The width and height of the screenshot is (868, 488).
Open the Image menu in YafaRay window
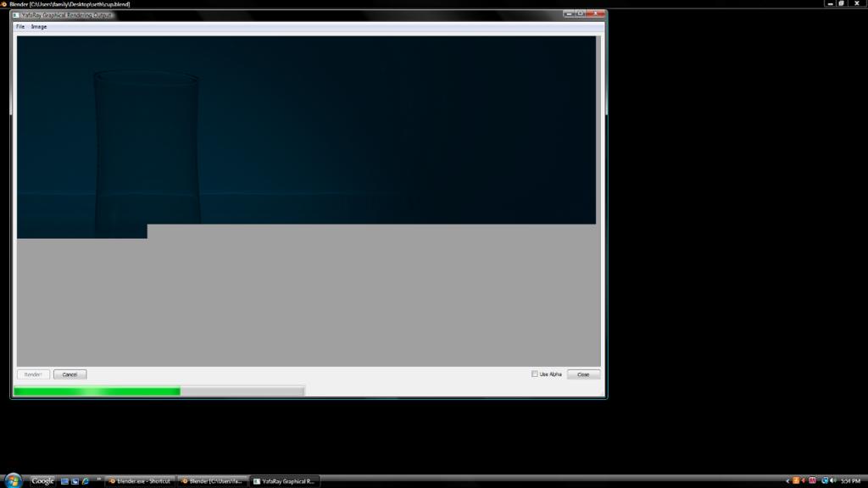[x=39, y=26]
